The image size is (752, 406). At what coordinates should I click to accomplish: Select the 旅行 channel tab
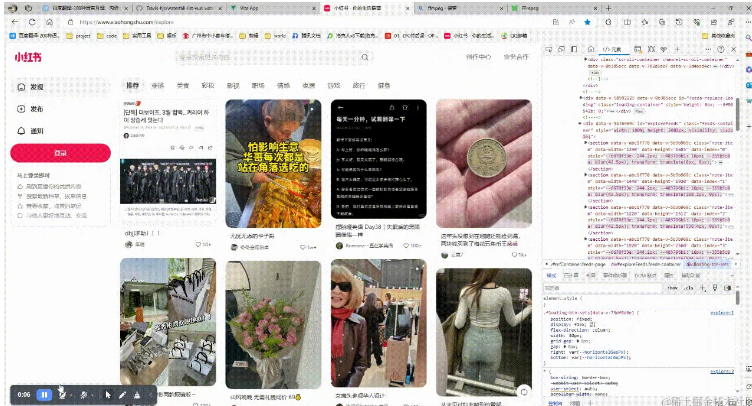(359, 85)
